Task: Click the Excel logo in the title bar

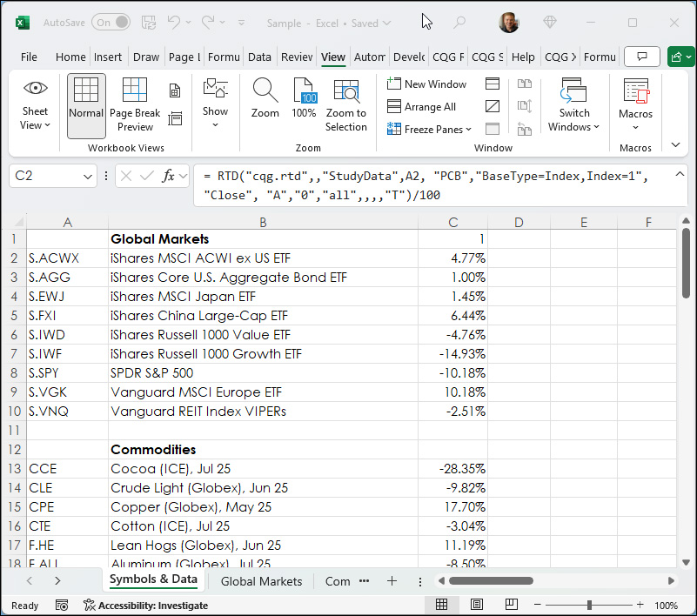Action: (x=23, y=23)
